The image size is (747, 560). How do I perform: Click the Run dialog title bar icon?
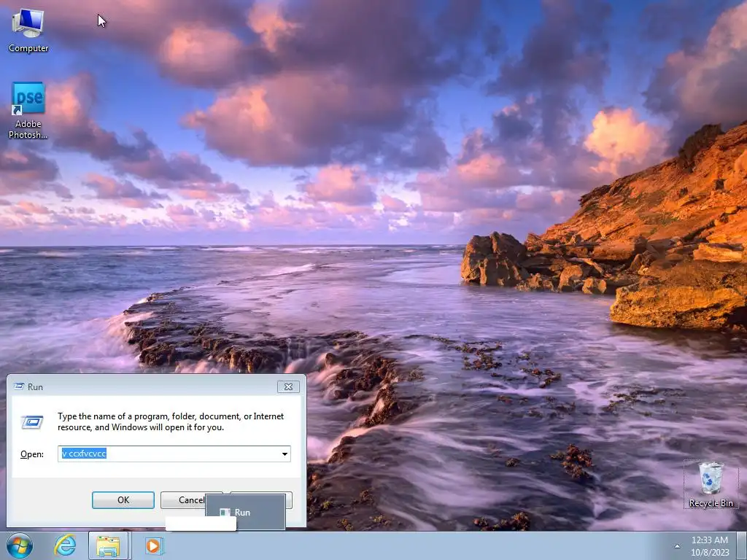click(x=19, y=386)
